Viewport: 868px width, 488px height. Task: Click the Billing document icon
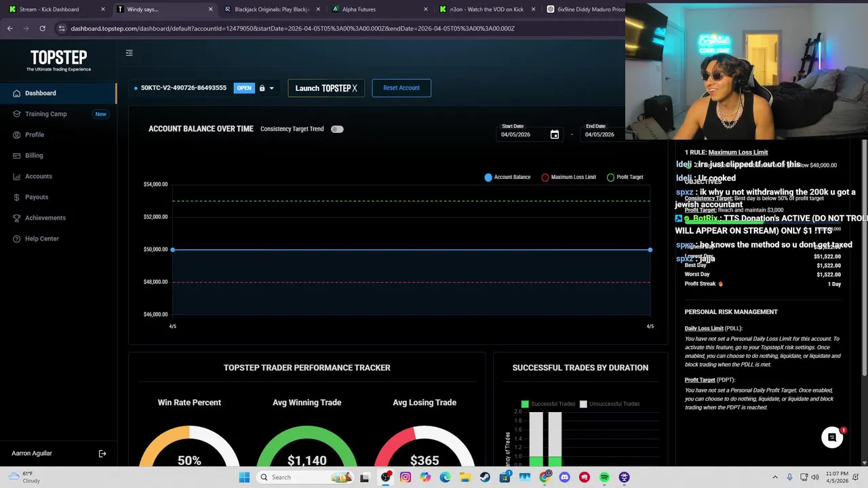(16, 155)
